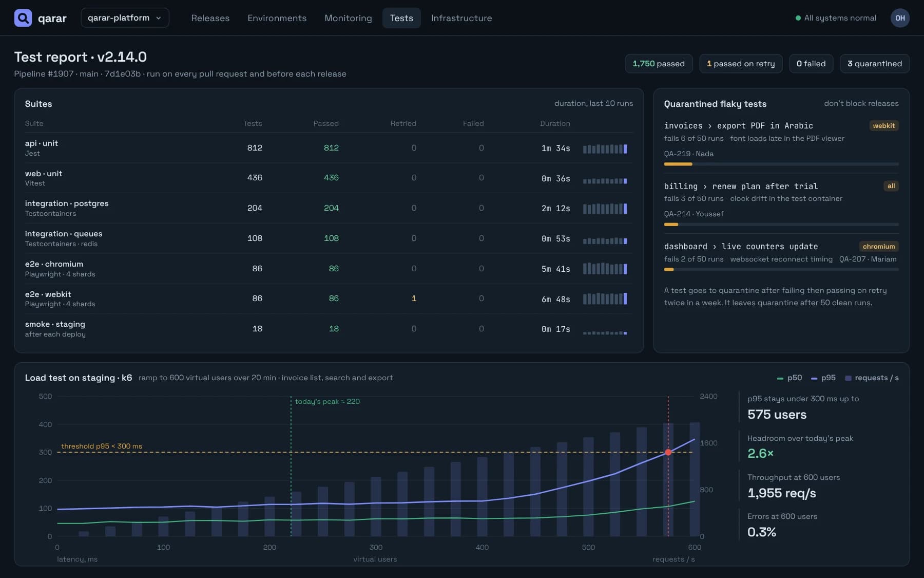Open the integration · postgres suite

point(329,208)
